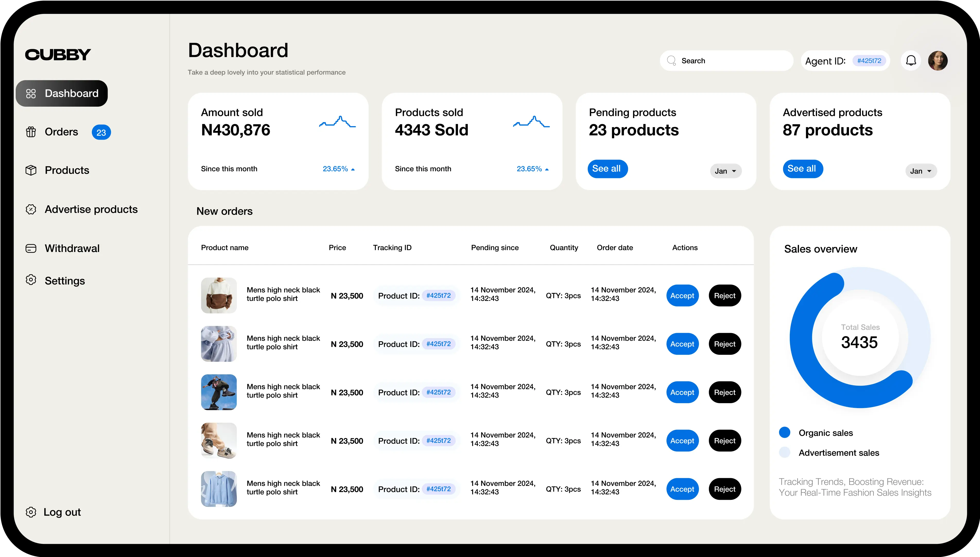Open the Products box icon in sidebar
This screenshot has height=557, width=980.
click(31, 170)
